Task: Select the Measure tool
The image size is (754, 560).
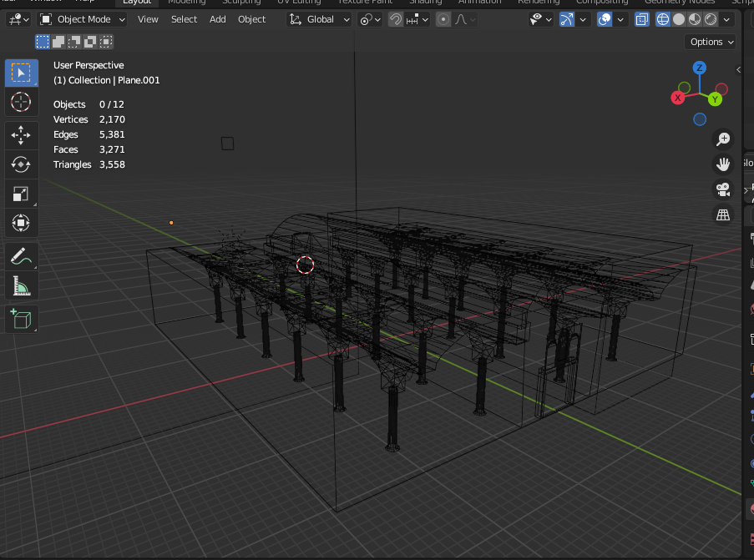Action: [21, 288]
